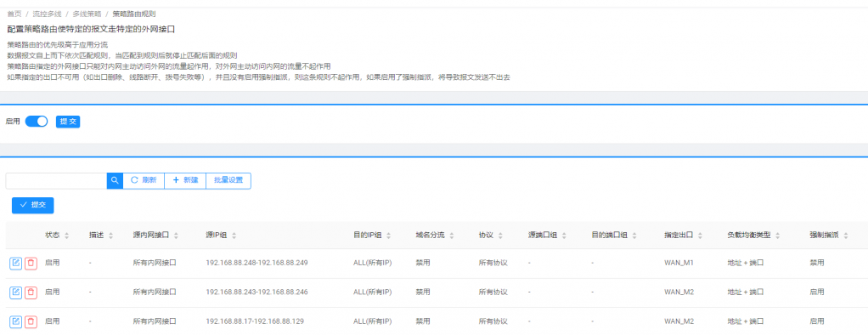Focus the rule search input field

[56, 180]
